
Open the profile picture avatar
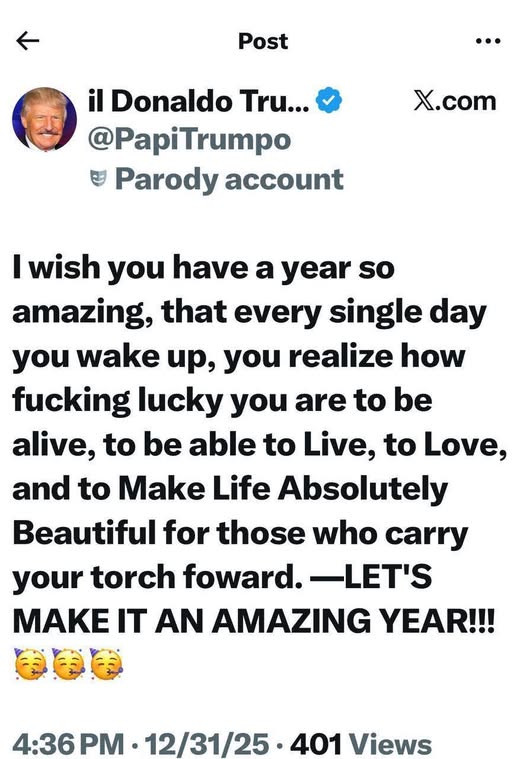(45, 120)
